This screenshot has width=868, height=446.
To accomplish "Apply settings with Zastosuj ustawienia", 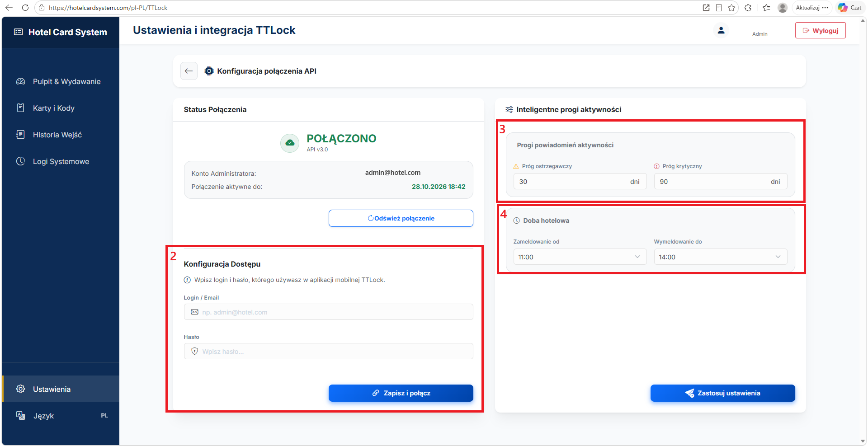I will point(722,393).
